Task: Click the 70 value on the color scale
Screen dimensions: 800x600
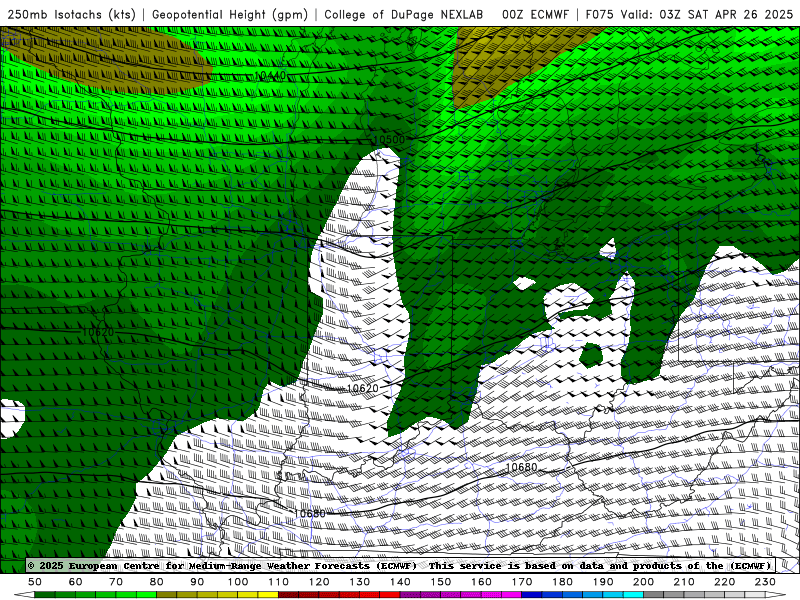Action: pyautogui.click(x=116, y=582)
